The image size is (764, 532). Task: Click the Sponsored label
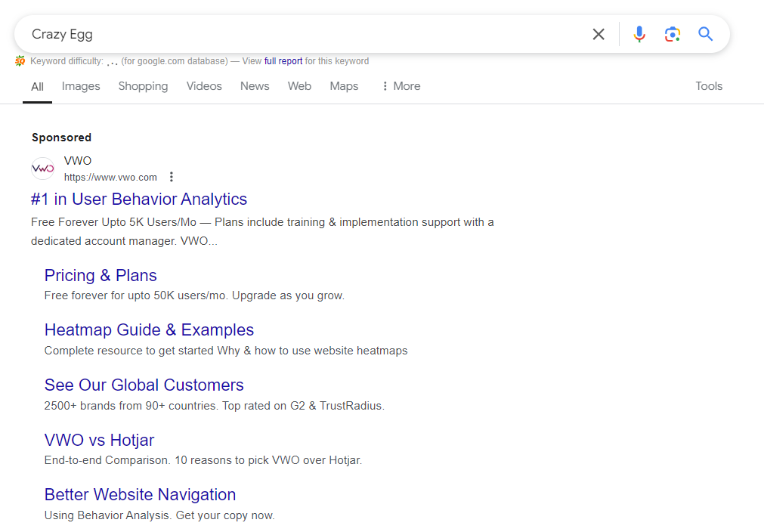tap(61, 138)
